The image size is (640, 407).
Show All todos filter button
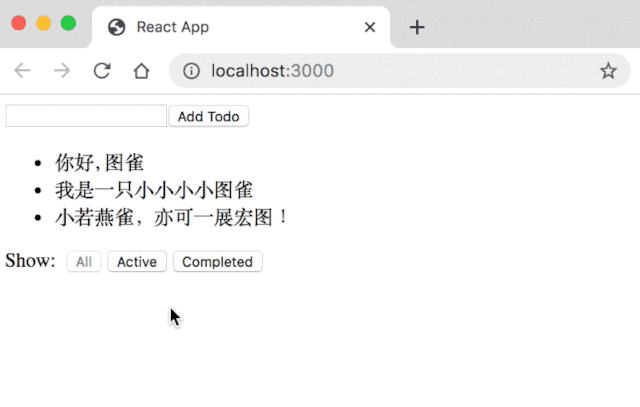84,262
